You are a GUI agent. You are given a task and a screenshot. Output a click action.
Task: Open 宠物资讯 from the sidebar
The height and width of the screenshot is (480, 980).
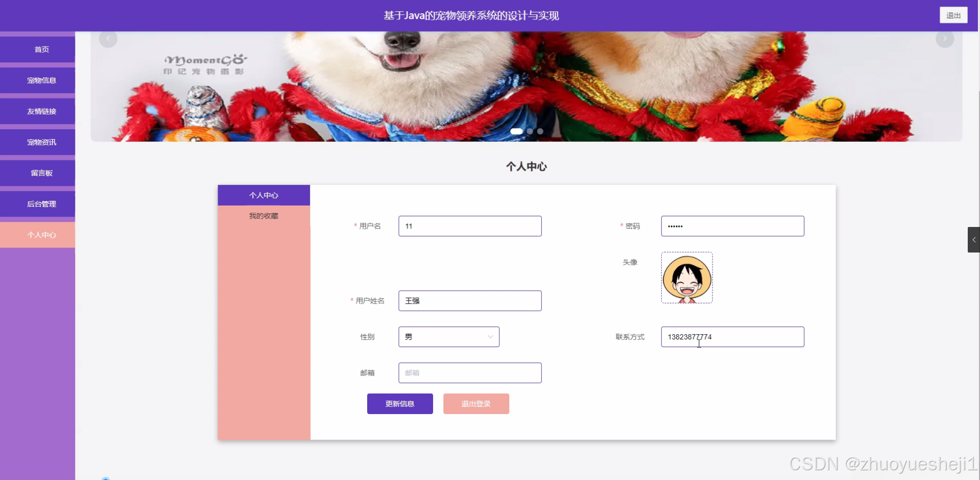(38, 142)
